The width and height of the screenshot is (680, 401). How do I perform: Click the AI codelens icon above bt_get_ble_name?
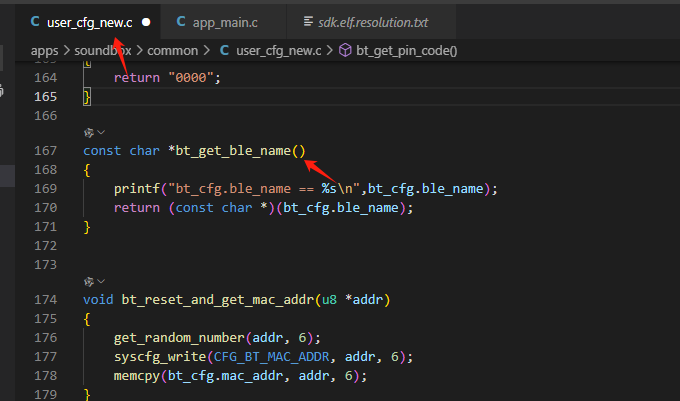[89, 133]
